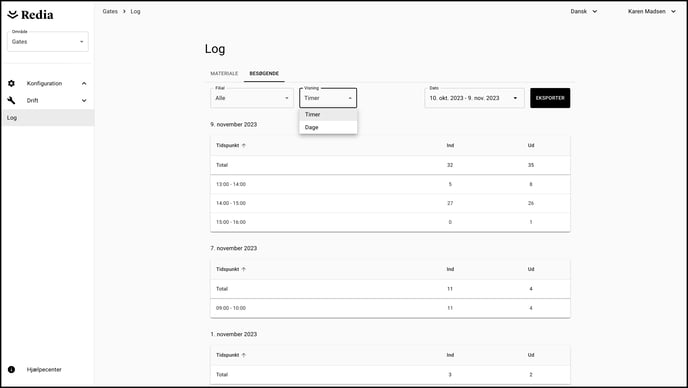This screenshot has width=688, height=388.
Task: Click the 13:00 - 14:00 row
Action: tap(390, 184)
